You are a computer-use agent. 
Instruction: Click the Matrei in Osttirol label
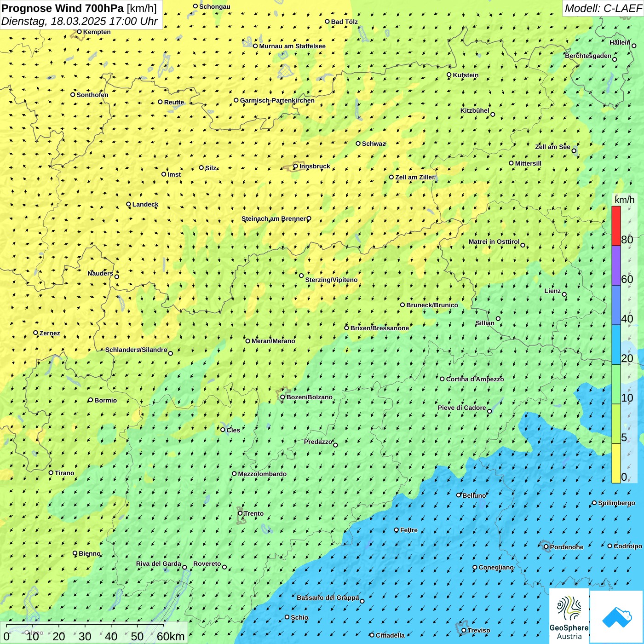494,241
